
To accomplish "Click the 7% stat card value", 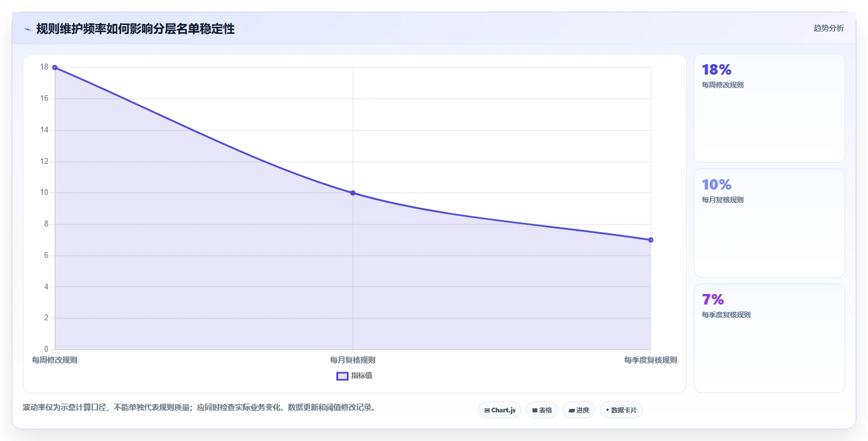I will click(x=713, y=300).
